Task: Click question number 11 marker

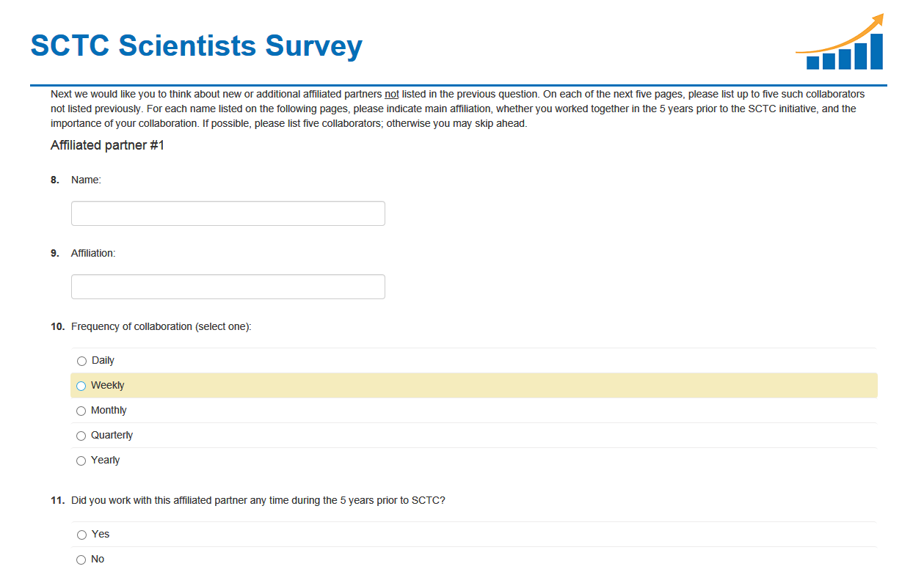Action: click(57, 500)
